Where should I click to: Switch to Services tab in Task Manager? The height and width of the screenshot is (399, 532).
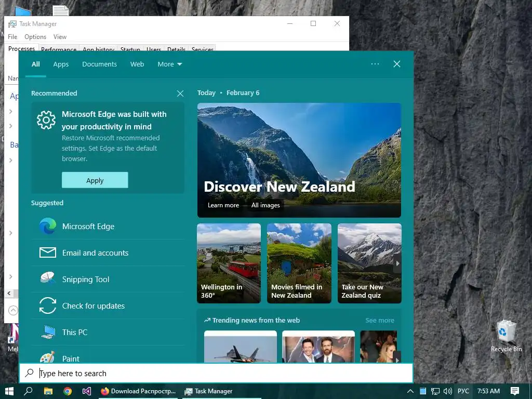[x=202, y=49]
